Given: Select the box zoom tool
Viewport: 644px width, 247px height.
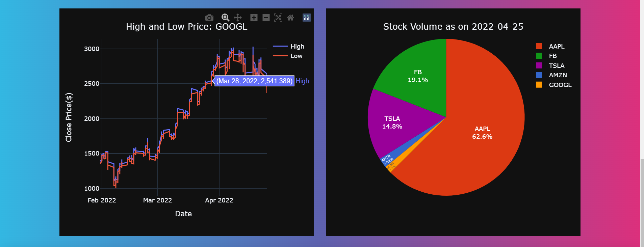Looking at the screenshot, I should pyautogui.click(x=225, y=18).
